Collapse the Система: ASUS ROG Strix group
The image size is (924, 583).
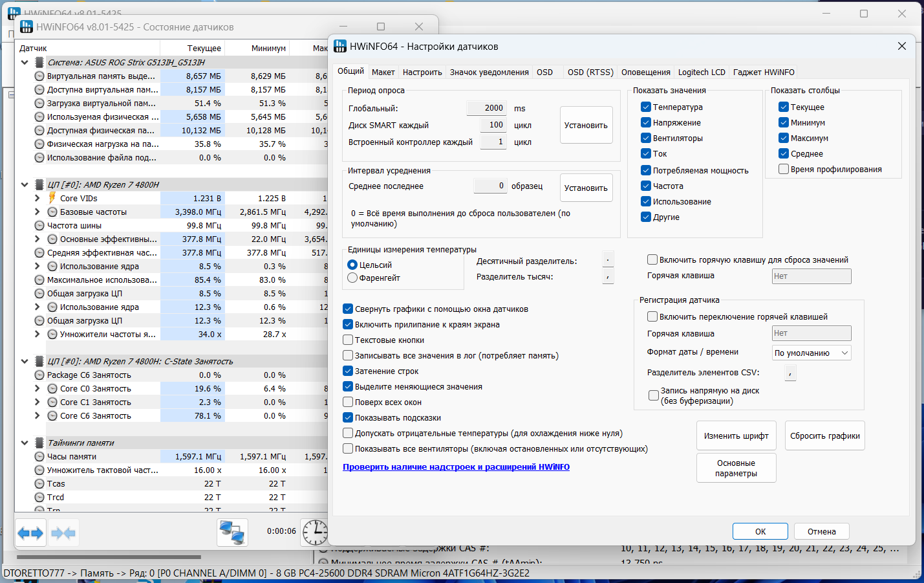tap(25, 62)
